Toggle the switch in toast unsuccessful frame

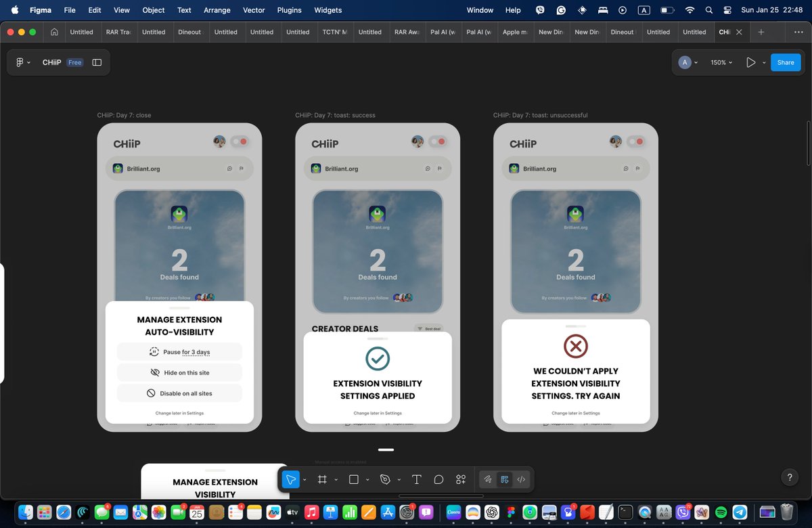tap(635, 141)
